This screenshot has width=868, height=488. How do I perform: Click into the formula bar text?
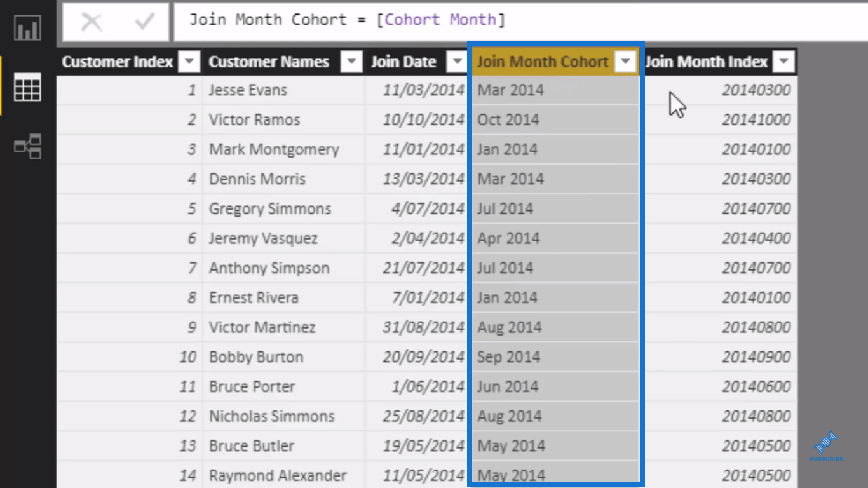347,20
